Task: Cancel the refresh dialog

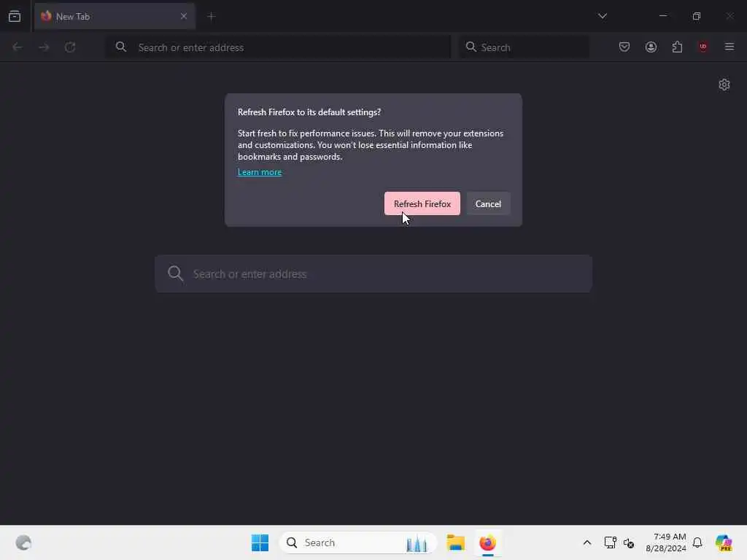Action: [488, 204]
